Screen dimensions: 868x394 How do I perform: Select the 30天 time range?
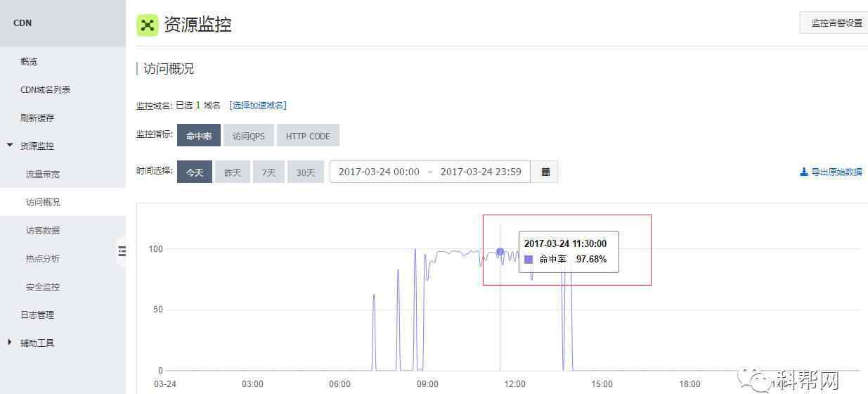coord(306,172)
